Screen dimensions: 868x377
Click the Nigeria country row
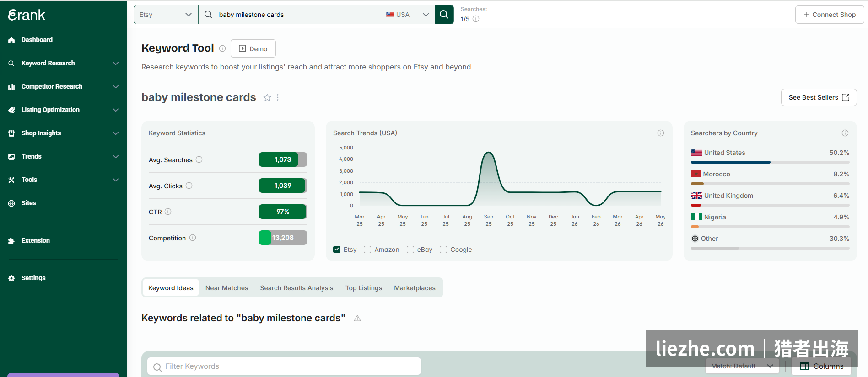click(770, 220)
